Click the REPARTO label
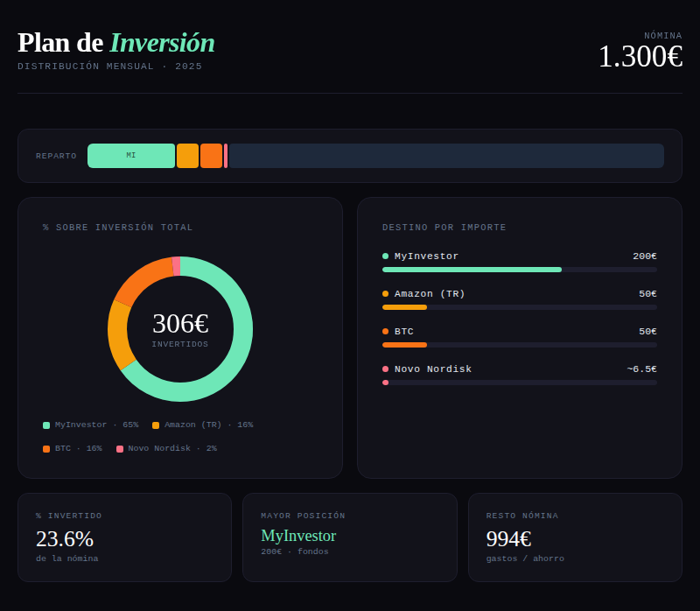This screenshot has height=611, width=700. coord(56,156)
